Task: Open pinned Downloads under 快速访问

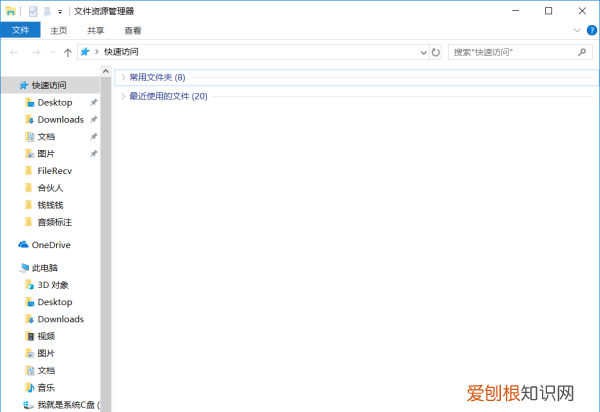Action: 60,120
